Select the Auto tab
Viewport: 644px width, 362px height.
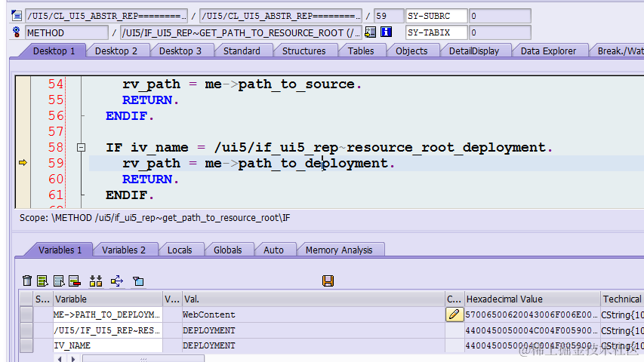click(x=273, y=250)
